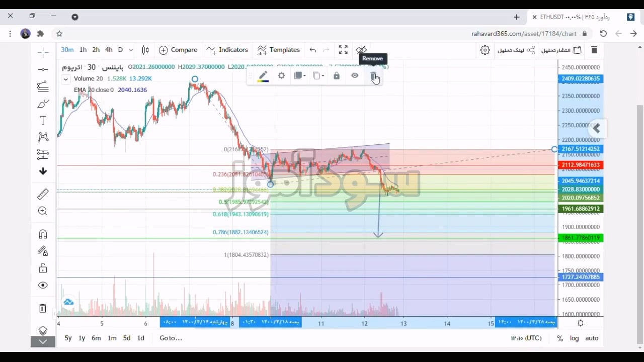
Task: Undo the last chart action
Action: (x=313, y=50)
